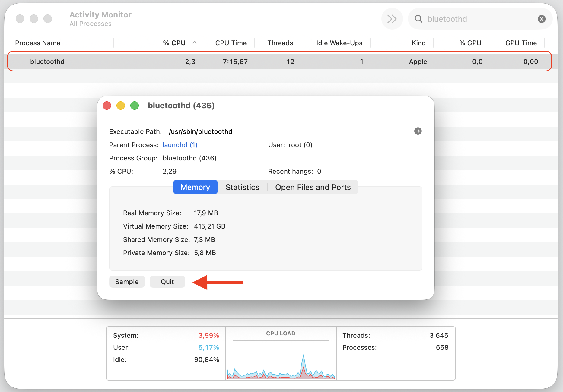
Task: Click the Threads count 3 645
Action: tap(439, 335)
